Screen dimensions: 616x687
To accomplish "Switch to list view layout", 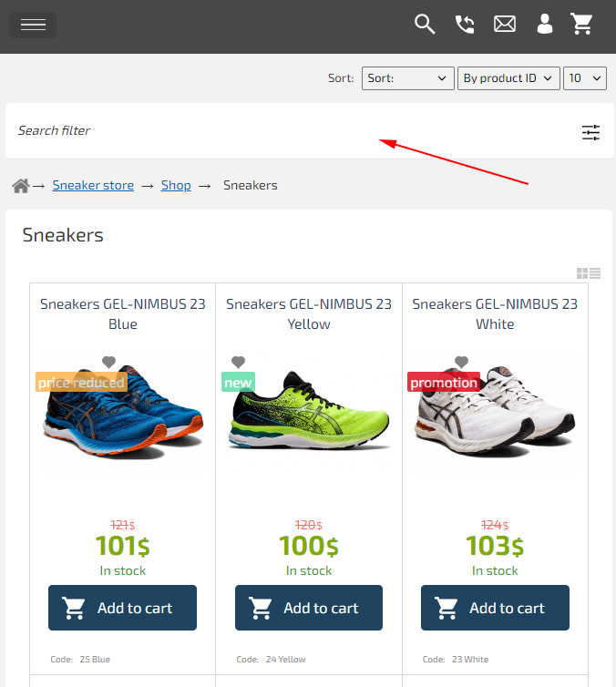I will [x=595, y=273].
